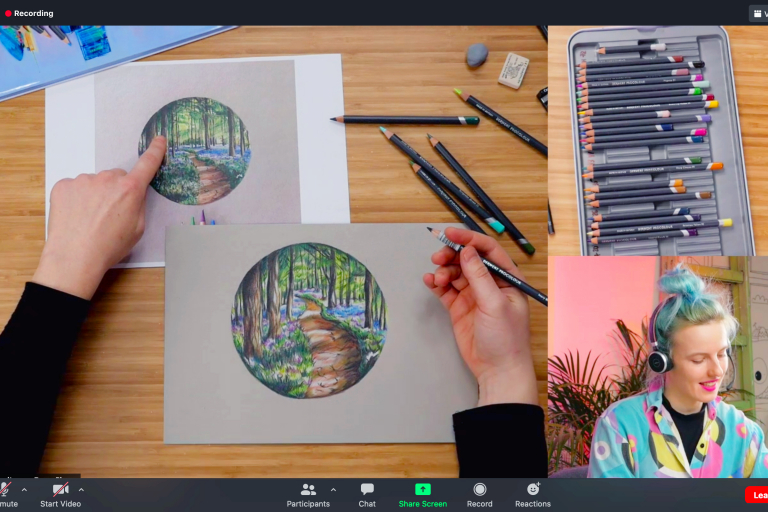
Task: Click the large forest drawing on grey paper
Action: [x=308, y=319]
